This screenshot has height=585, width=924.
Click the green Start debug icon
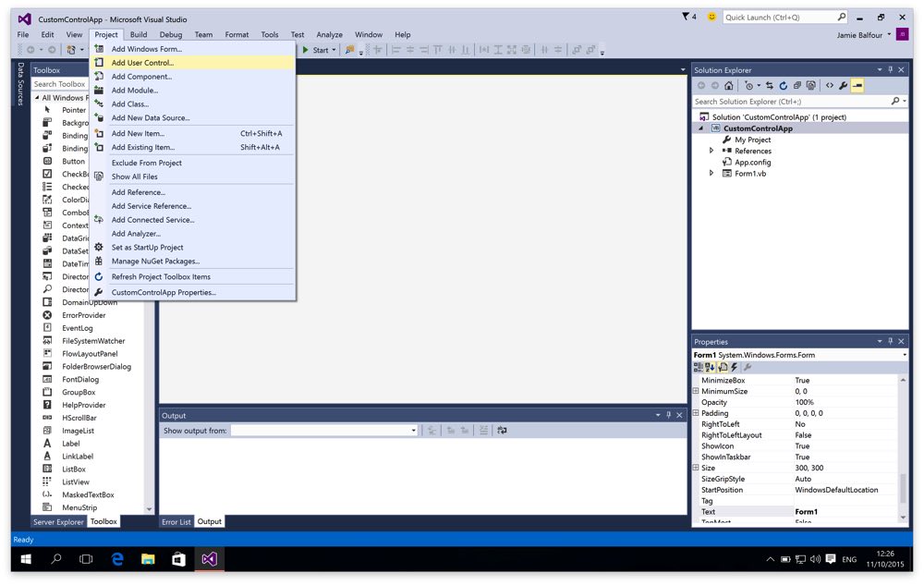click(x=305, y=50)
